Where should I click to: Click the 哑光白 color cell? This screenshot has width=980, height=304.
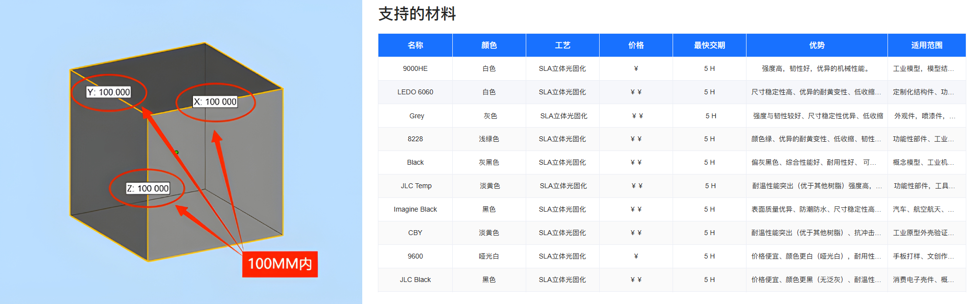click(x=489, y=257)
